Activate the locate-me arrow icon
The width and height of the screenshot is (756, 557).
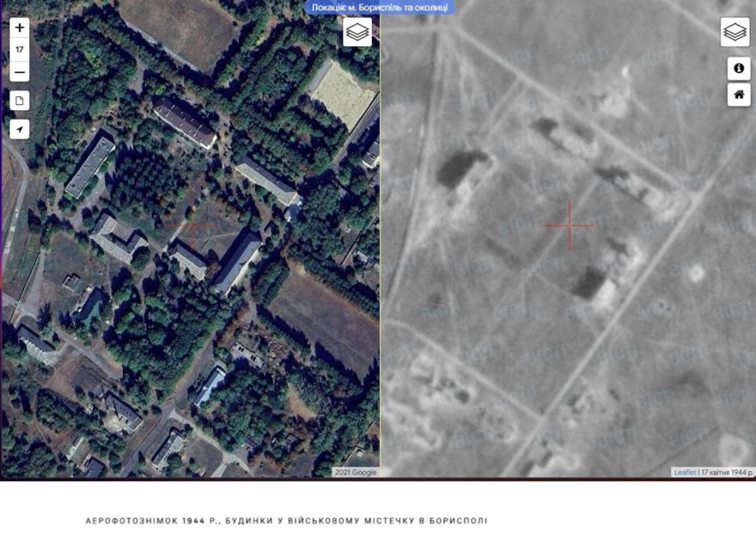(19, 129)
